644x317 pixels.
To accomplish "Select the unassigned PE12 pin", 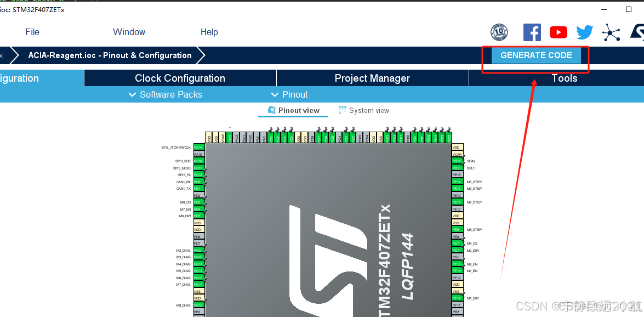I will pyautogui.click(x=458, y=195).
